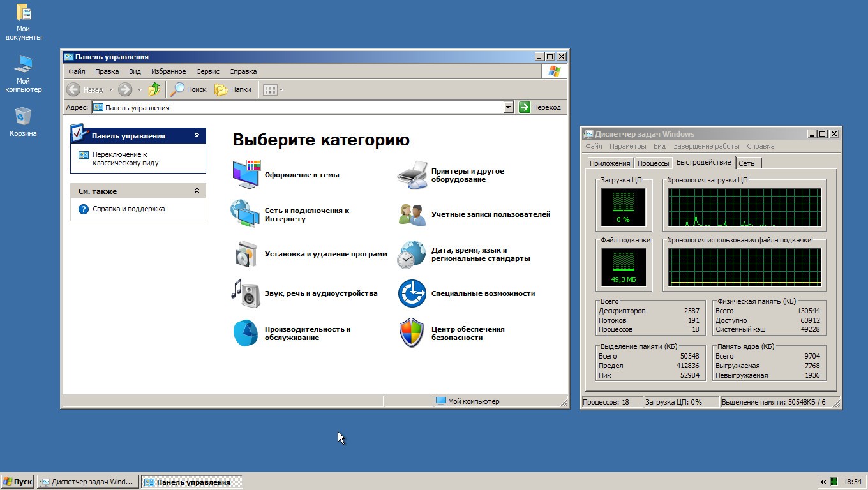Viewport: 868px width, 490px height.
Task: Open the Appearance and Themes category icon
Action: pyautogui.click(x=246, y=174)
